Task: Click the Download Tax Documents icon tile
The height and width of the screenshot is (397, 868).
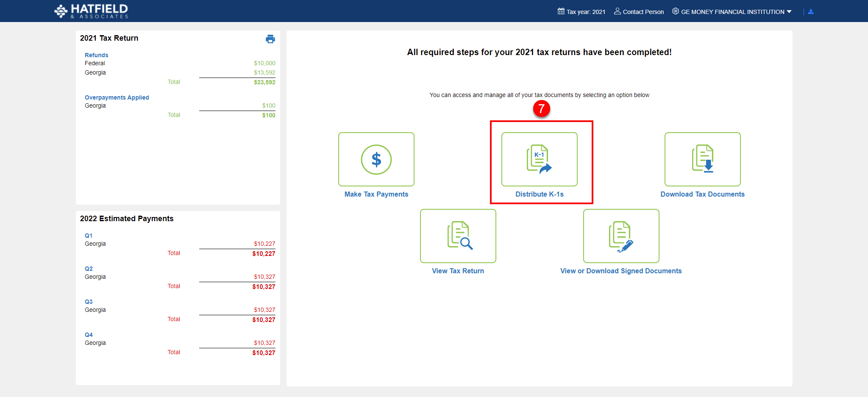Action: [x=702, y=159]
